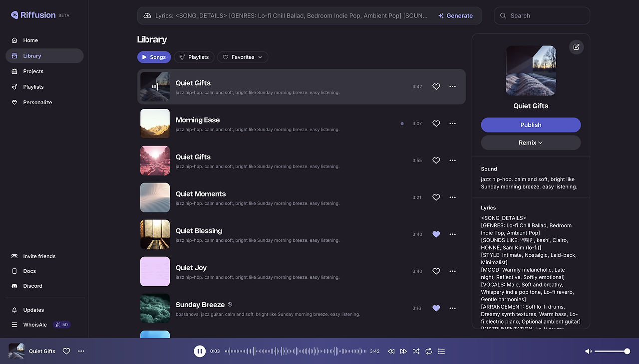Click the 50 credits badge

pos(62,325)
